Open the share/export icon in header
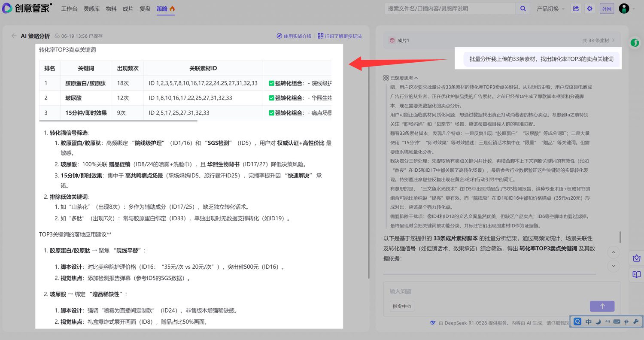This screenshot has height=340, width=644. click(x=576, y=9)
